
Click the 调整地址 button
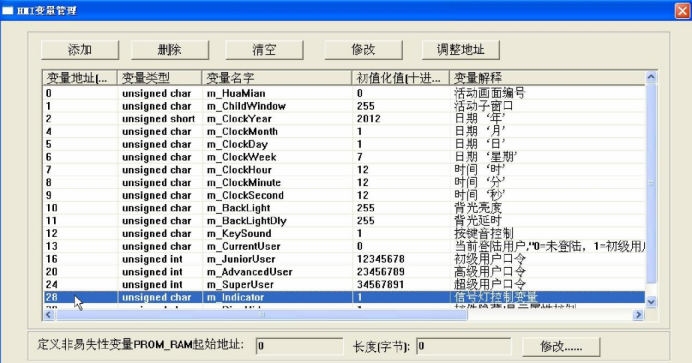pyautogui.click(x=461, y=50)
